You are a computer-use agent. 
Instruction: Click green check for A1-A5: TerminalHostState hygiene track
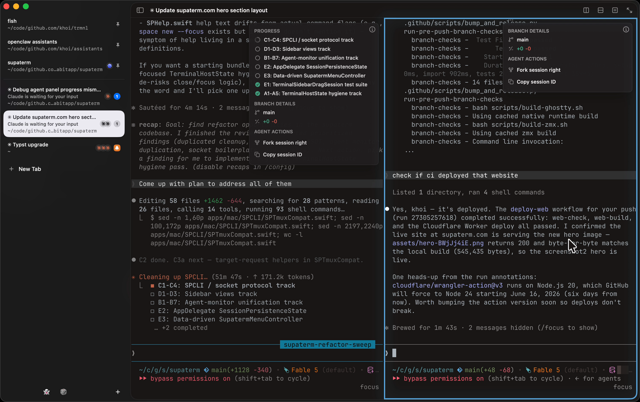point(258,93)
